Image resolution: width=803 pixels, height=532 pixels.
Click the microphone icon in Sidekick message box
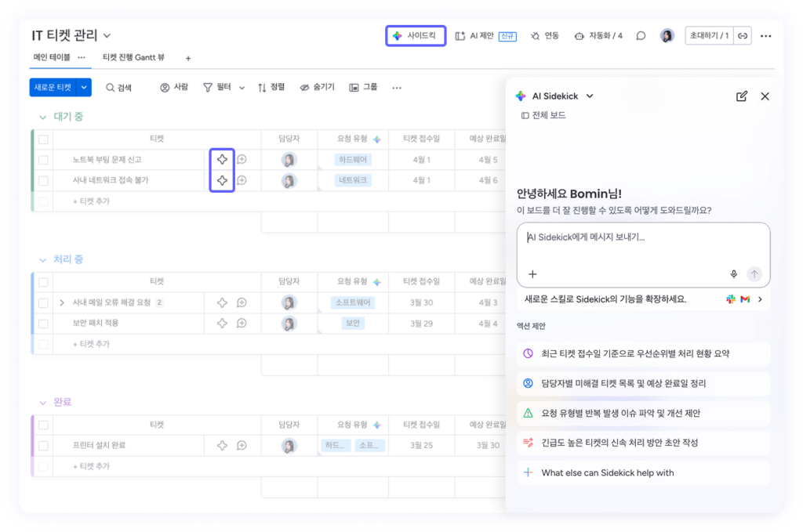coord(734,274)
